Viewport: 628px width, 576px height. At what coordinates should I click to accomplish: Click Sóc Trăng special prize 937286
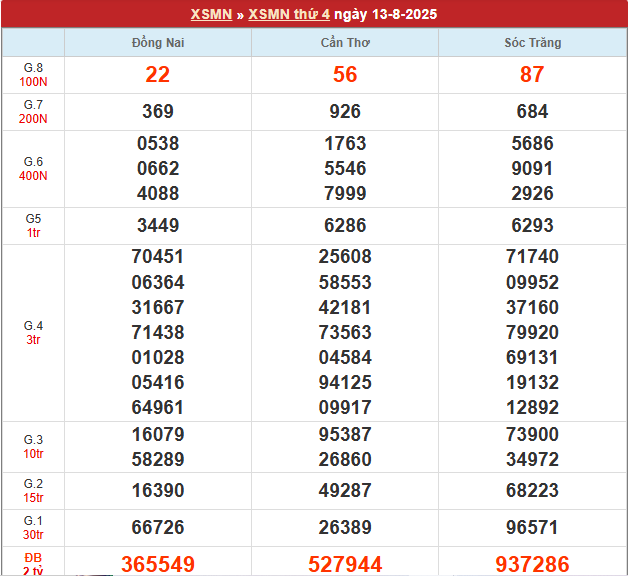532,564
